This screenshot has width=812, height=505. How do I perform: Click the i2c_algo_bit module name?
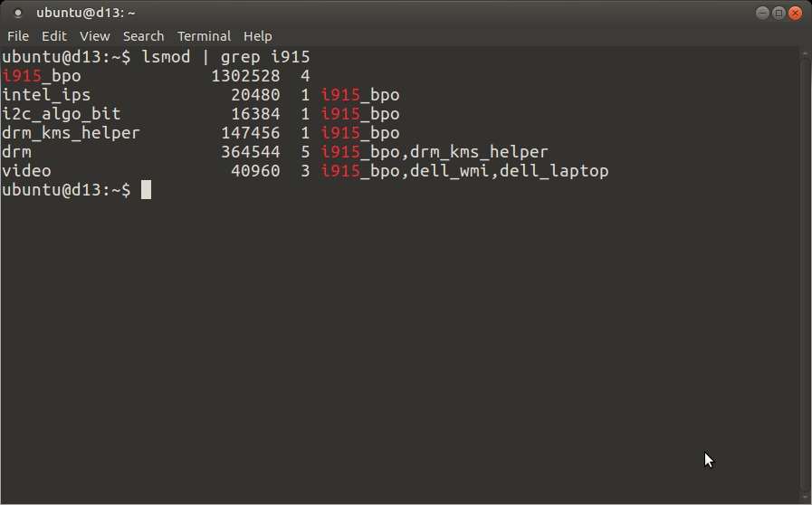coord(62,114)
